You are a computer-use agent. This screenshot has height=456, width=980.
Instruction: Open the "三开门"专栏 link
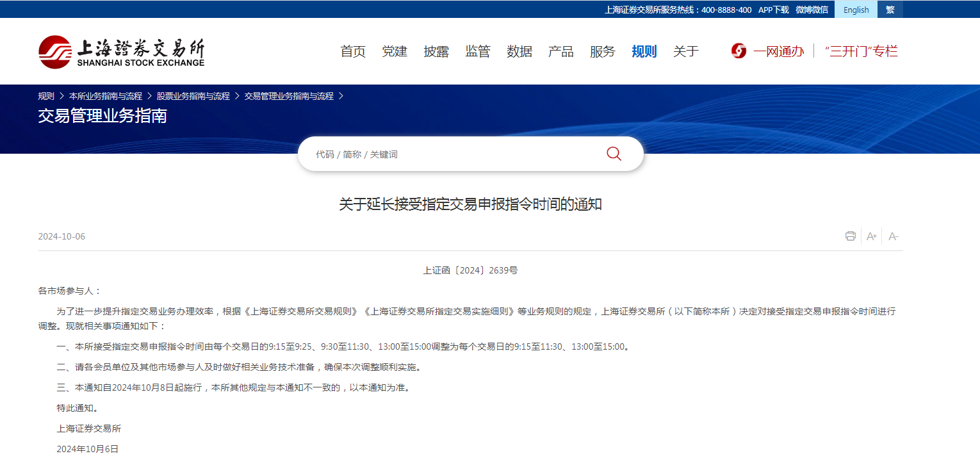[x=861, y=52]
